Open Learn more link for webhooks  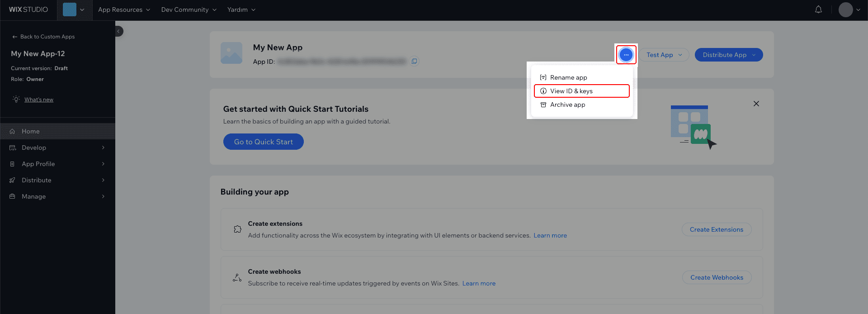[479, 283]
